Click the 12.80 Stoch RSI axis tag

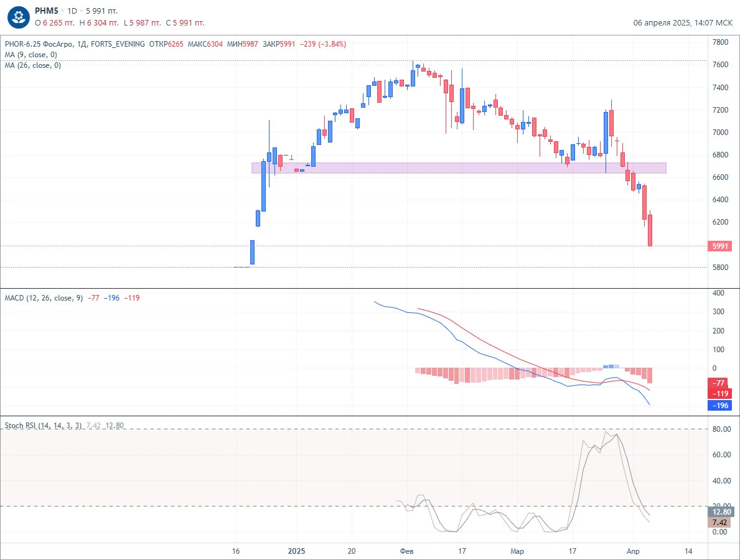pyautogui.click(x=721, y=512)
